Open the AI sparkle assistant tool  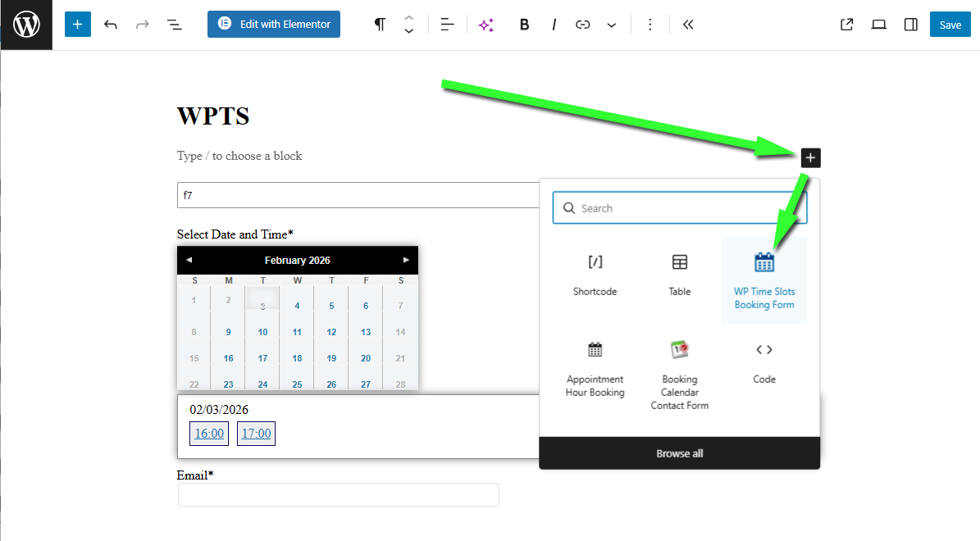486,25
